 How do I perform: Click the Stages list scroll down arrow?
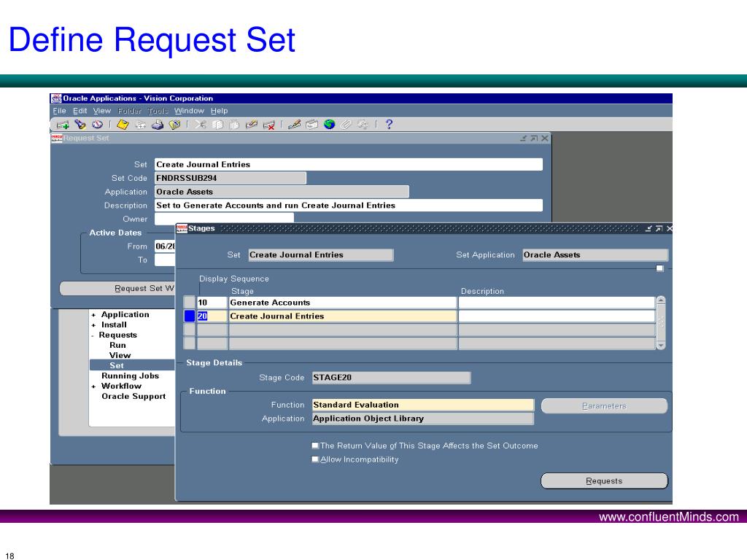661,345
